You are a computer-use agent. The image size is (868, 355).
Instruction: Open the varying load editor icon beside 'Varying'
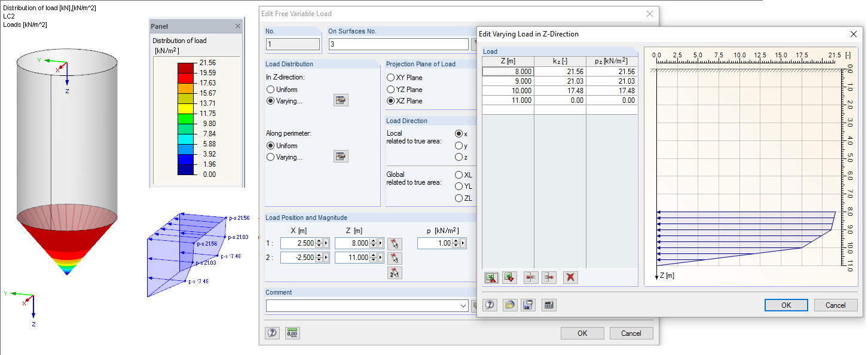(341, 100)
